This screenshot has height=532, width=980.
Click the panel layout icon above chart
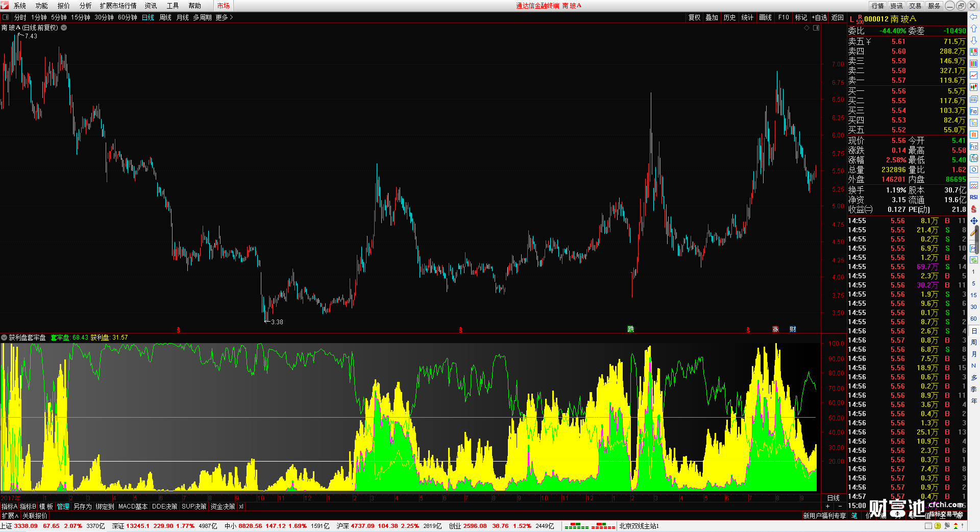pos(816,28)
